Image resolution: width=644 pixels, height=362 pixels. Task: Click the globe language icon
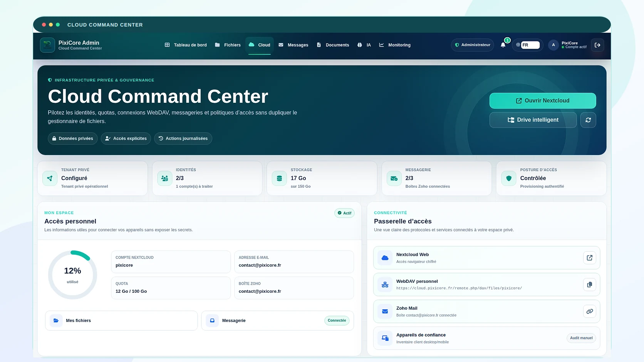coord(518,45)
